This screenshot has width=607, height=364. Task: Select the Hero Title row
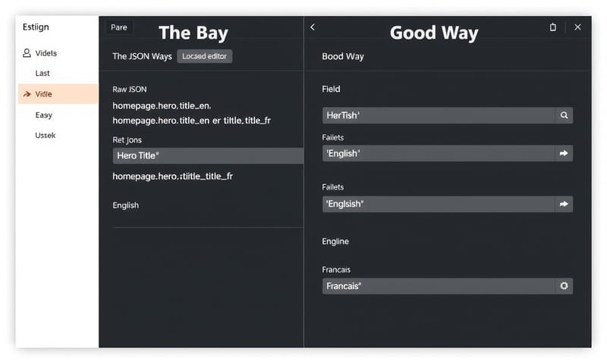pyautogui.click(x=207, y=155)
